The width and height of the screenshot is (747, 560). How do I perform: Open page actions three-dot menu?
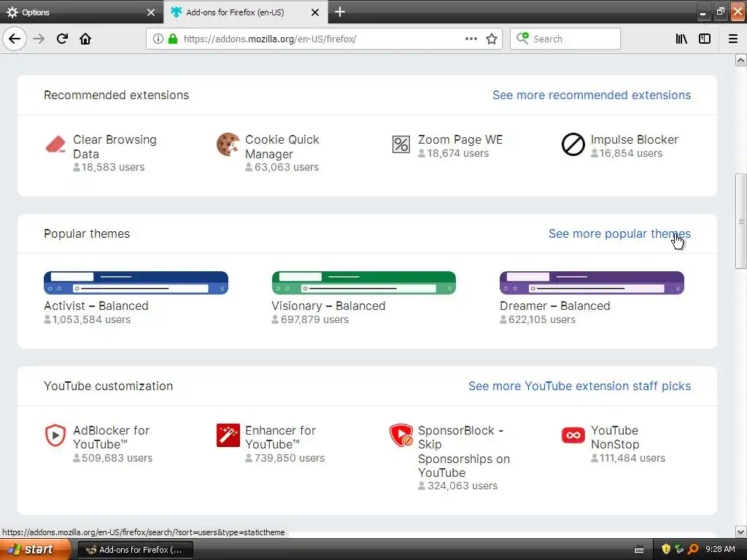coord(471,39)
